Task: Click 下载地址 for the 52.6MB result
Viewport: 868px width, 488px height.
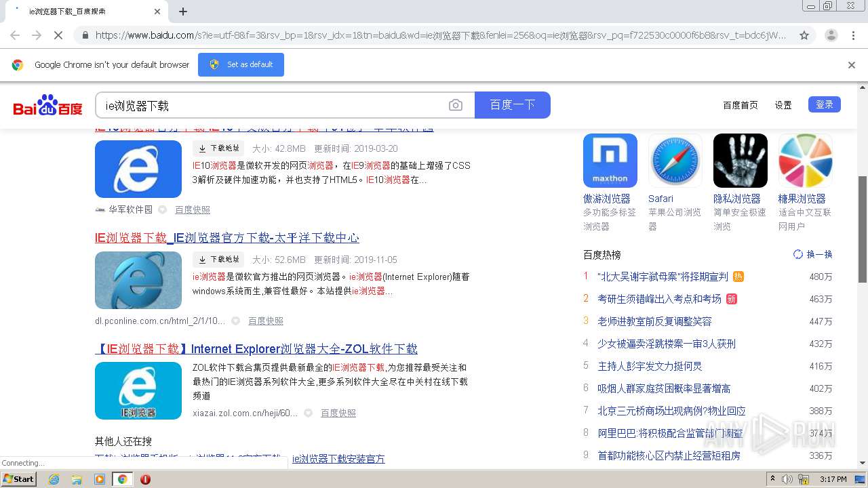Action: [218, 260]
